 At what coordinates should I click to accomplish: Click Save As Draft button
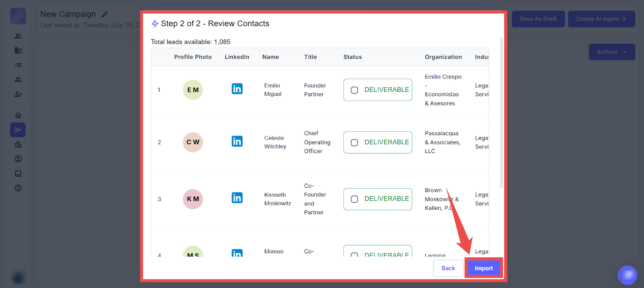coord(538,19)
